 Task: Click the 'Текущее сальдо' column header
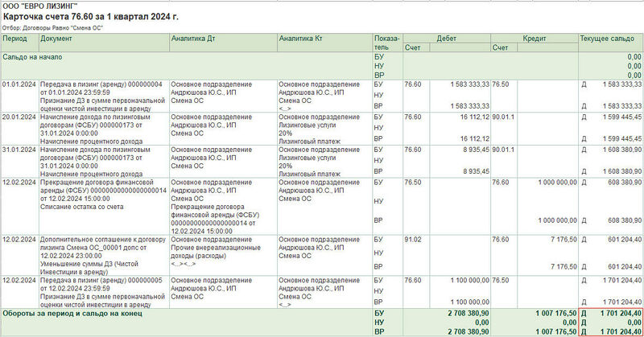[610, 38]
